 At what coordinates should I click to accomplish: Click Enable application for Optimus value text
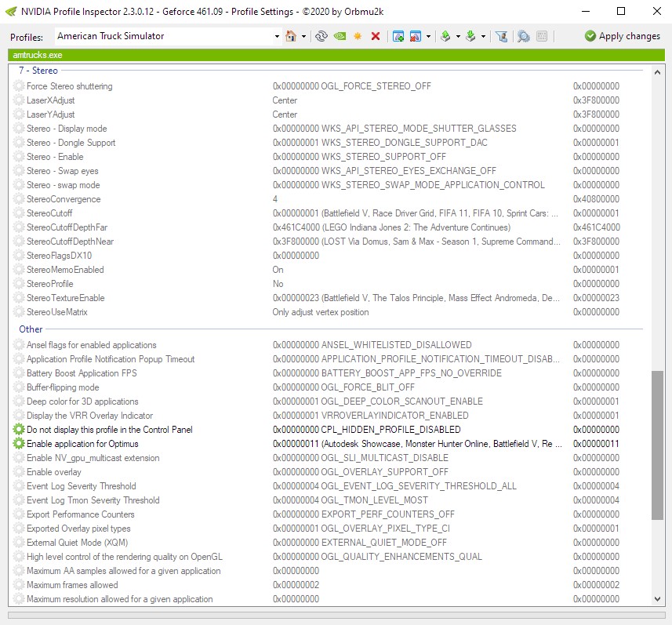tap(417, 444)
